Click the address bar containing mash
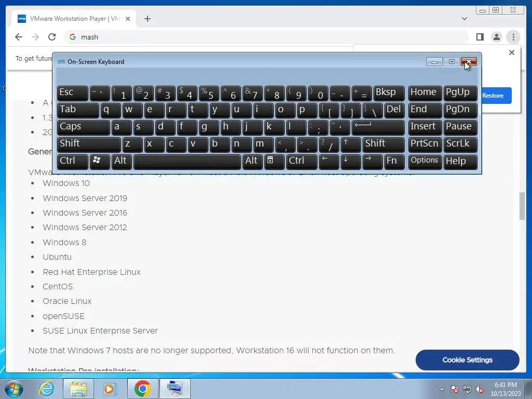Image resolution: width=532 pixels, height=399 pixels. coord(266,37)
